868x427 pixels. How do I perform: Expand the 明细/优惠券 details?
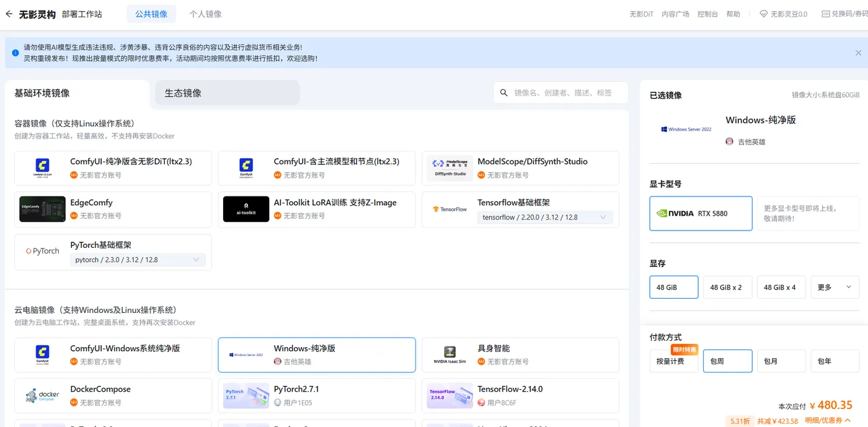pyautogui.click(x=828, y=421)
